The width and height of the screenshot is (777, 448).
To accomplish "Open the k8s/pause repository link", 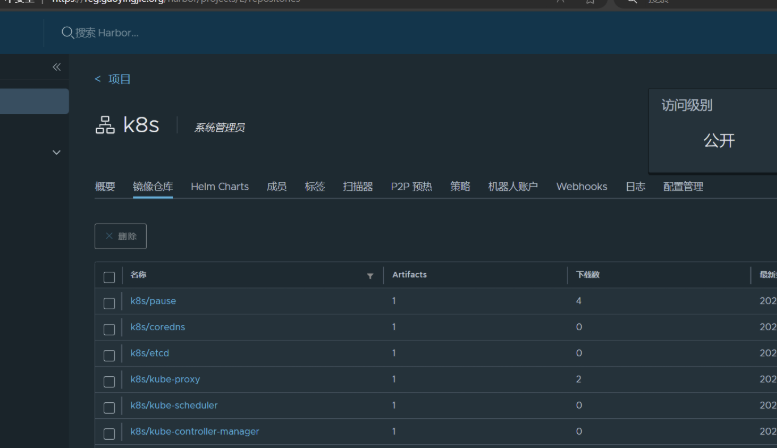I will click(x=153, y=301).
